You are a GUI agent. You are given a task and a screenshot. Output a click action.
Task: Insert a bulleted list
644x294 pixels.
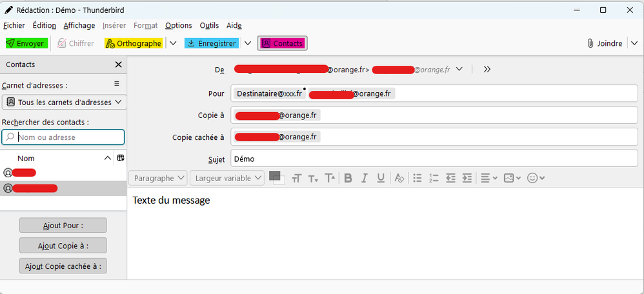point(418,178)
